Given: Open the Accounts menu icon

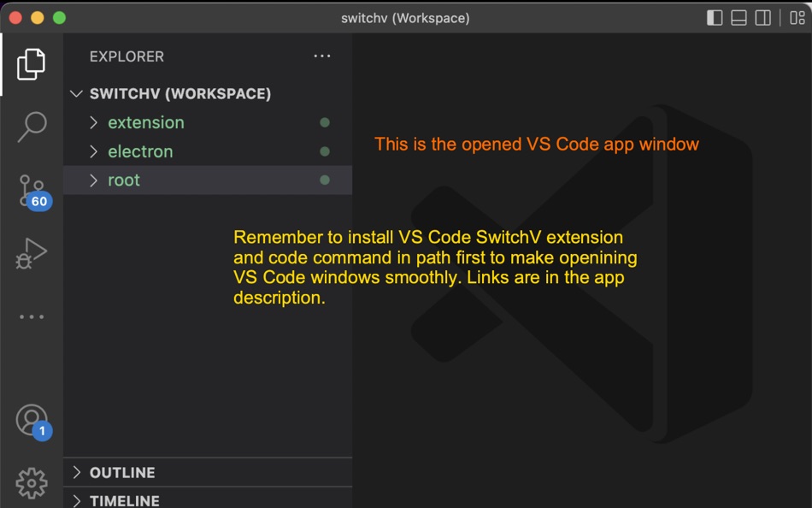Looking at the screenshot, I should coord(33,422).
